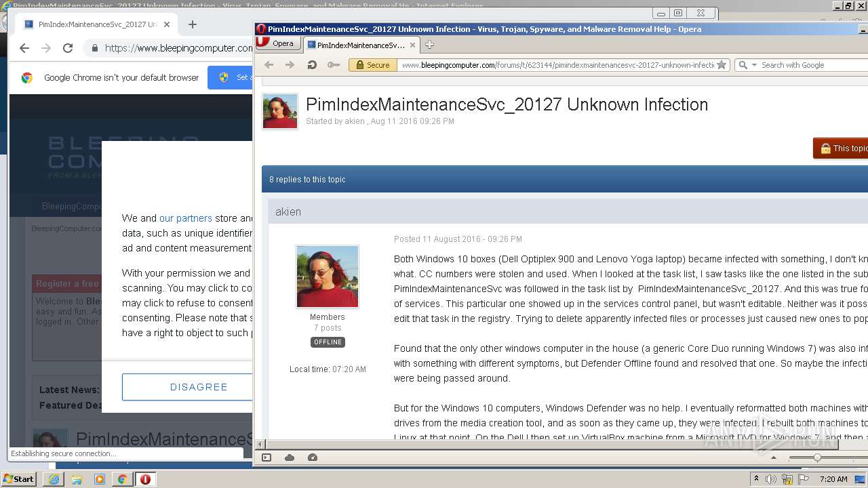Go back in Opera browser
868x488 pixels.
pyautogui.click(x=269, y=65)
